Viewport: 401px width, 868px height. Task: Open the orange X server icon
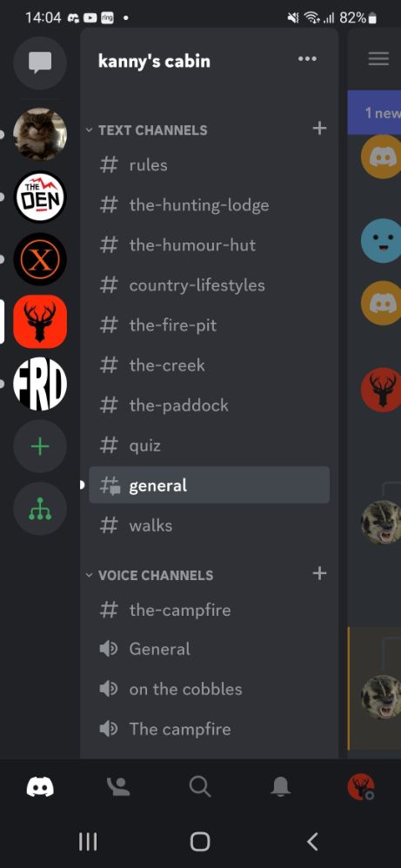point(40,259)
